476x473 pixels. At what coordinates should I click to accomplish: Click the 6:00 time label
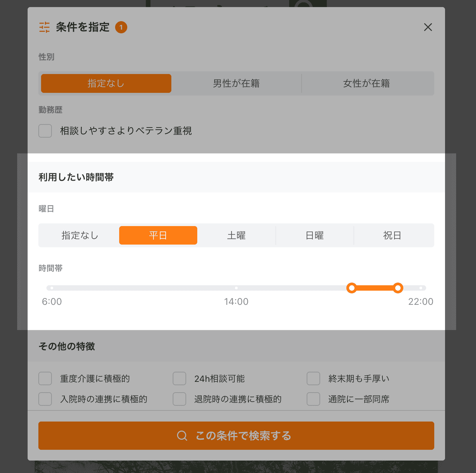pos(52,301)
